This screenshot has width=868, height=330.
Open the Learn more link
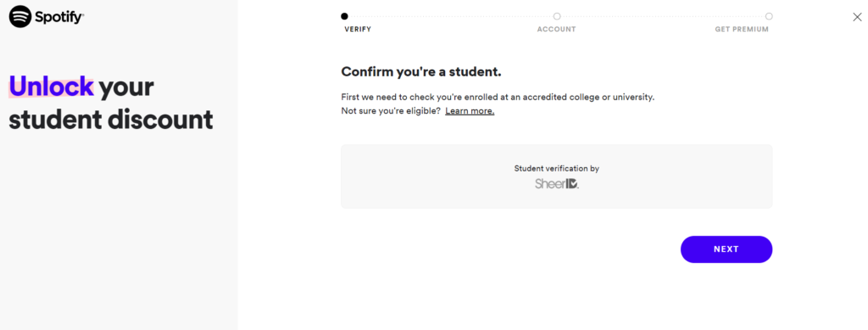[x=470, y=111]
